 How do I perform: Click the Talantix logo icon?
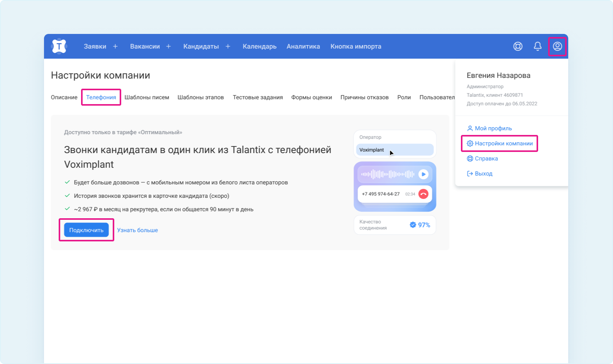[x=59, y=46]
